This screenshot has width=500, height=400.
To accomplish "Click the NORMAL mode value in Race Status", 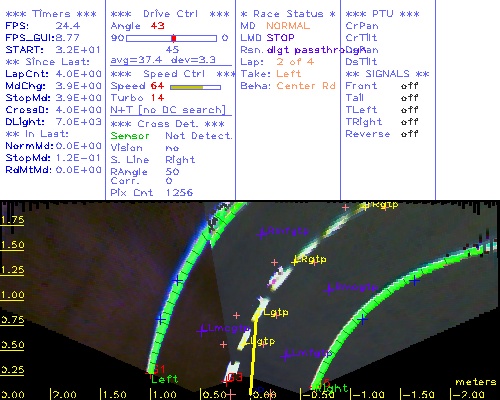I will coord(288,26).
